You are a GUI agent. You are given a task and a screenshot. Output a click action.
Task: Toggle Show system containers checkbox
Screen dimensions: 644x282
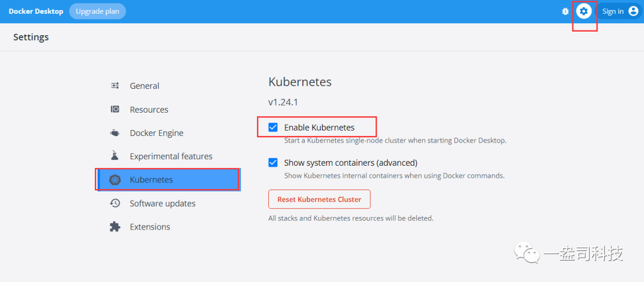(273, 163)
